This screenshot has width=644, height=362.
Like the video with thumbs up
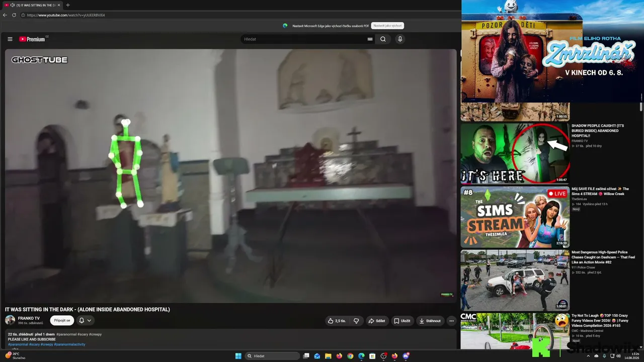point(337,321)
